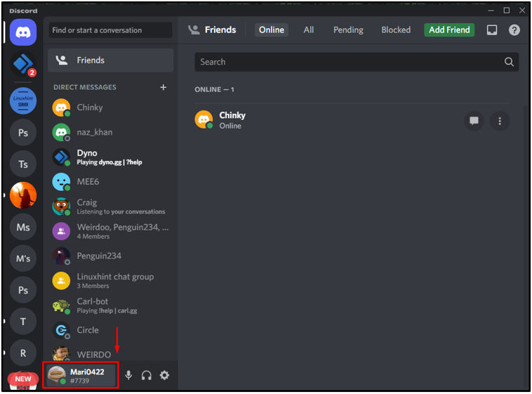
Task: Switch to the Online friends tab
Action: click(272, 30)
